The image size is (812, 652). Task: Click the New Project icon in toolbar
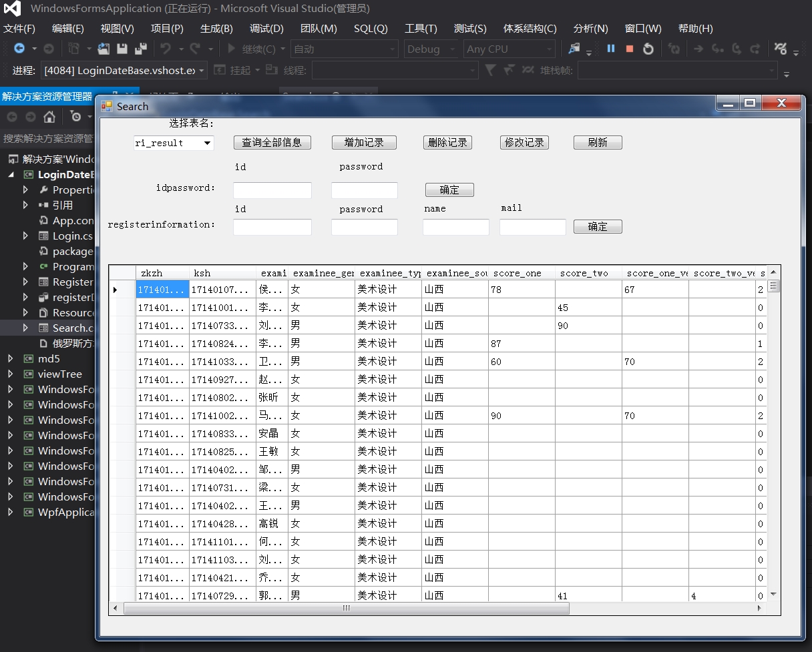73,49
